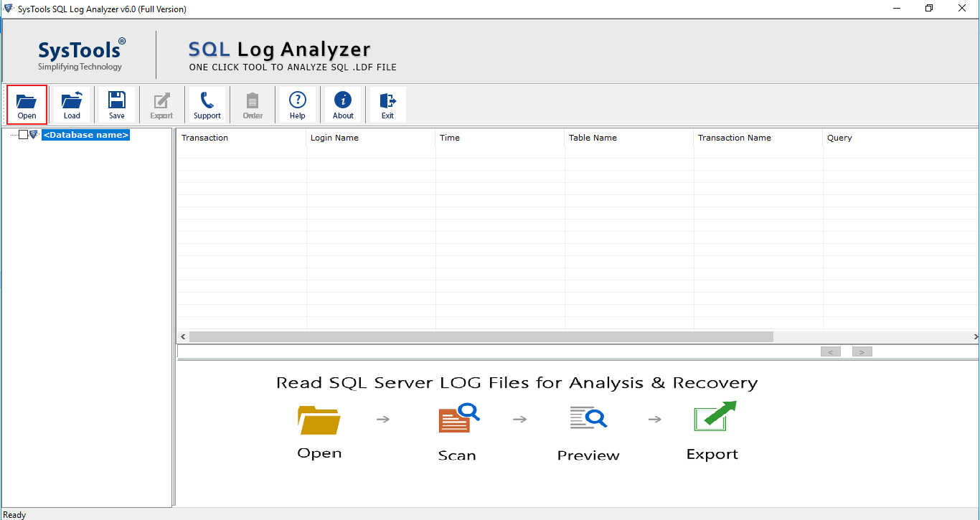980x520 pixels.
Task: Click the Save floppy disk icon
Action: coord(117,105)
